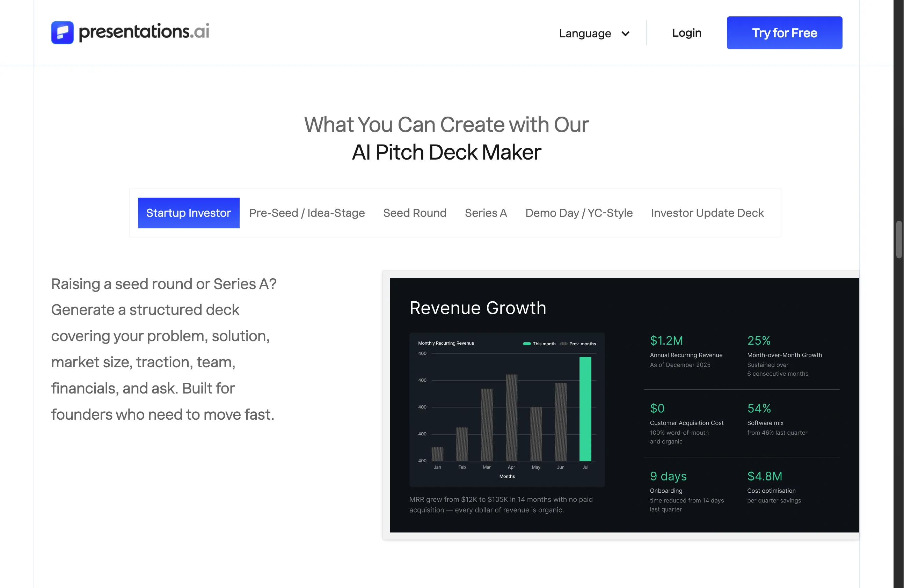Click the 'MRR grew from $12K' caption
Image resolution: width=904 pixels, height=588 pixels.
[501, 505]
